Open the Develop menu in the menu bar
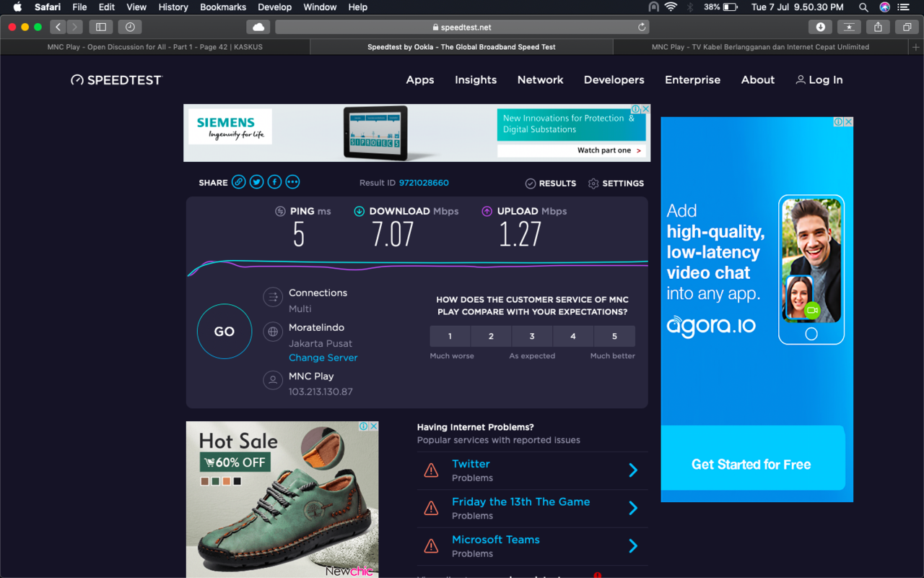 point(274,7)
